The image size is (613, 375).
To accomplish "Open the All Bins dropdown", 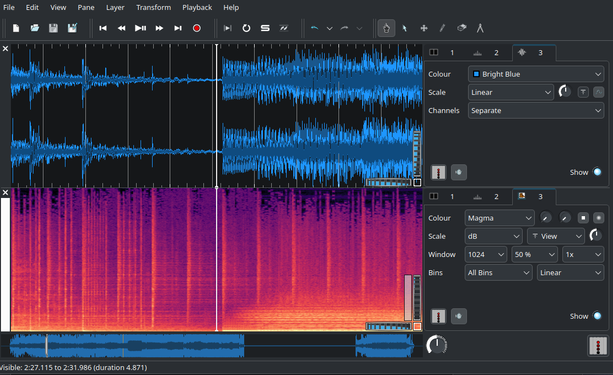I will pyautogui.click(x=498, y=273).
